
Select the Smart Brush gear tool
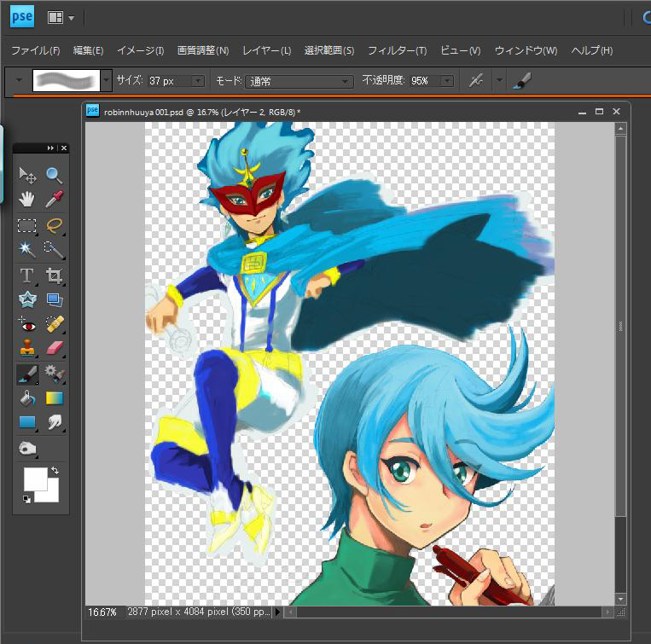tap(55, 374)
